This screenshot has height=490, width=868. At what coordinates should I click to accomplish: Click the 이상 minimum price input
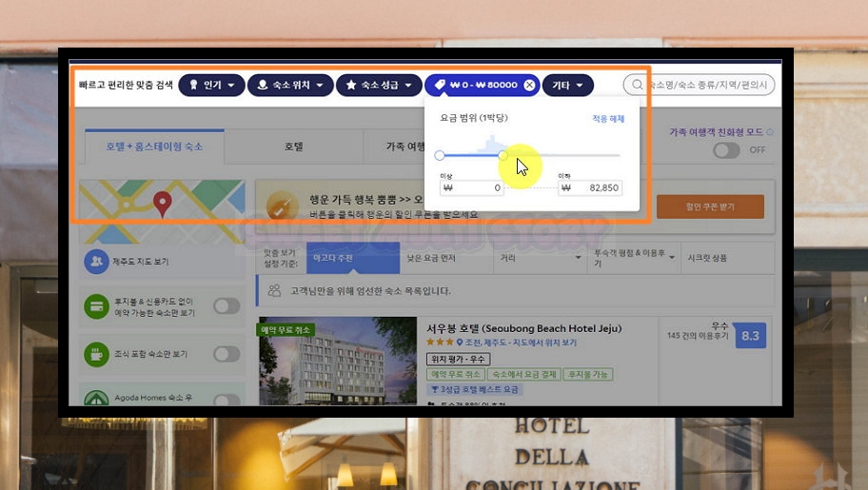pyautogui.click(x=472, y=187)
